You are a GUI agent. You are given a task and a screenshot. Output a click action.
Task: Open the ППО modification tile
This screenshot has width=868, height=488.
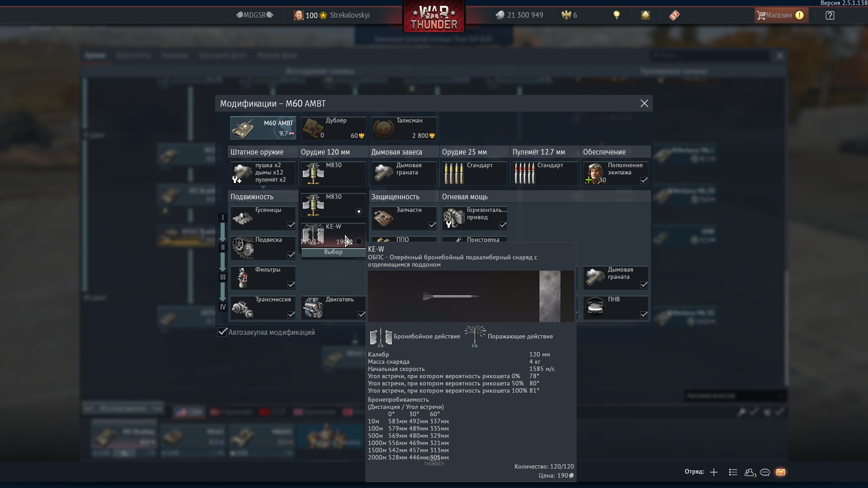(404, 240)
